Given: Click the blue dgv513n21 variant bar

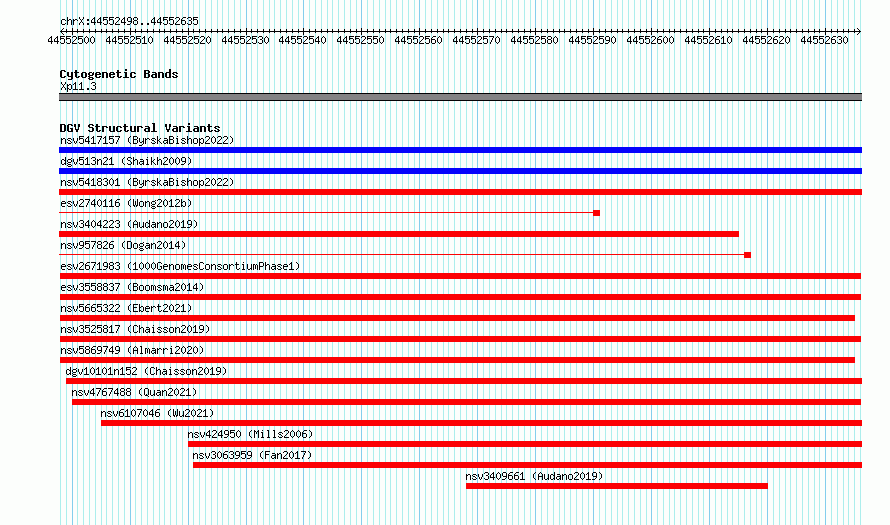Looking at the screenshot, I should [460, 171].
